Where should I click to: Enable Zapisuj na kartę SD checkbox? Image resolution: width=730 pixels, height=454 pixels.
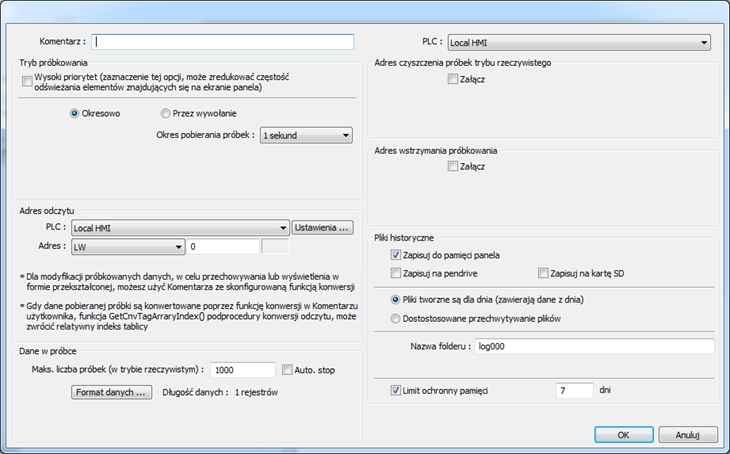tap(543, 273)
